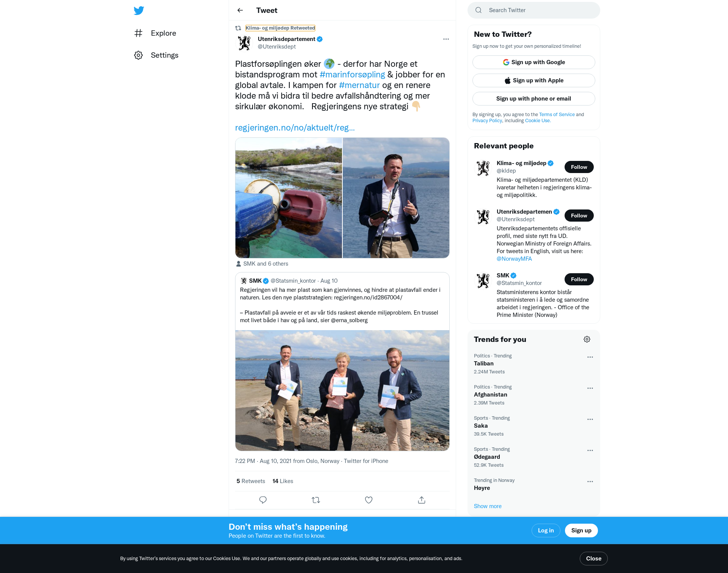Open Settings gear in sidebar
This screenshot has width=728, height=573.
(x=138, y=55)
